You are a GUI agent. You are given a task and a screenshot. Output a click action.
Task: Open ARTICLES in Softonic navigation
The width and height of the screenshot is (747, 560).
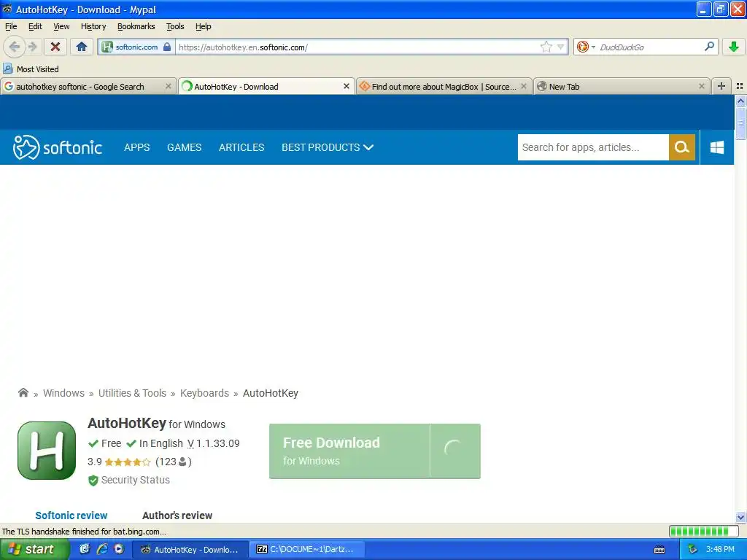click(x=241, y=147)
